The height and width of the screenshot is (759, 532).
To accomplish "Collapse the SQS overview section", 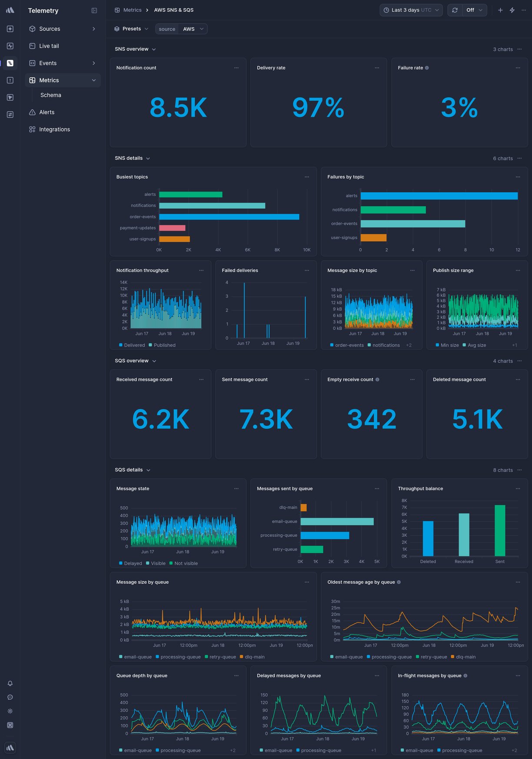I will coord(154,361).
